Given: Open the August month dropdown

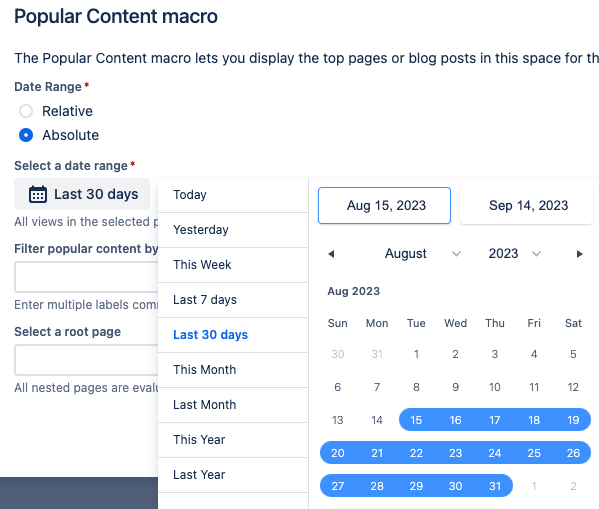Looking at the screenshot, I should 422,254.
